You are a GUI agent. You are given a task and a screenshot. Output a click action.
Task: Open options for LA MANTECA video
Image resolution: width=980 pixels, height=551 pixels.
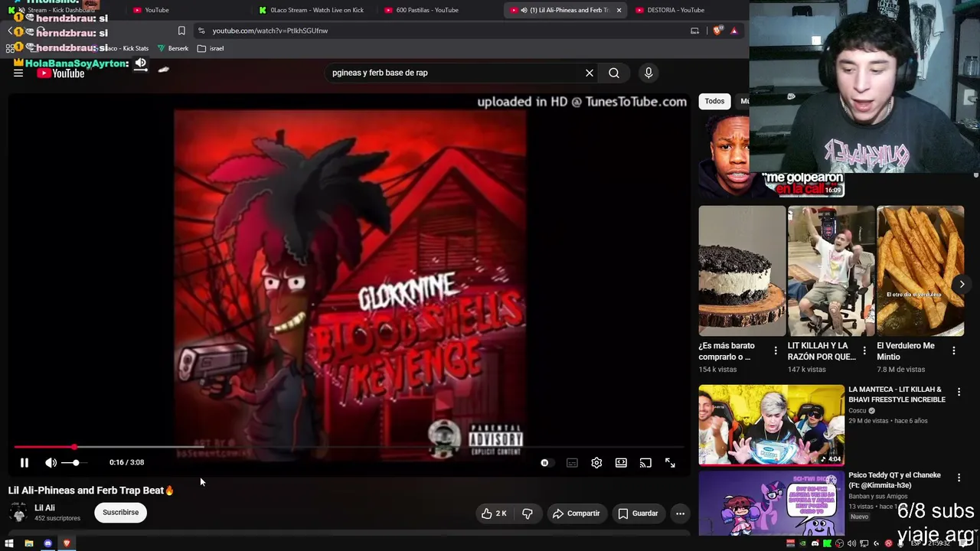[959, 392]
